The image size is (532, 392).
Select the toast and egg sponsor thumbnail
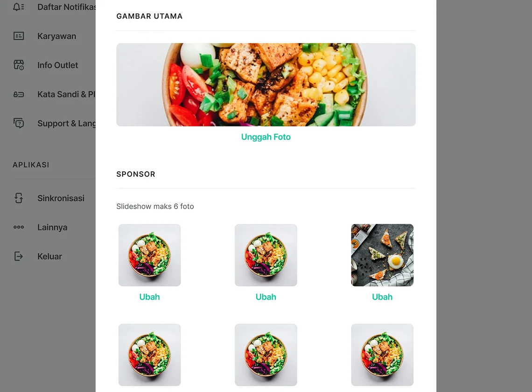(382, 255)
